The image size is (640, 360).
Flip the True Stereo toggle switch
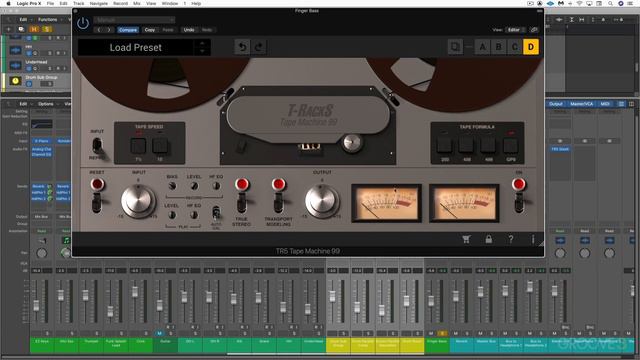click(242, 202)
